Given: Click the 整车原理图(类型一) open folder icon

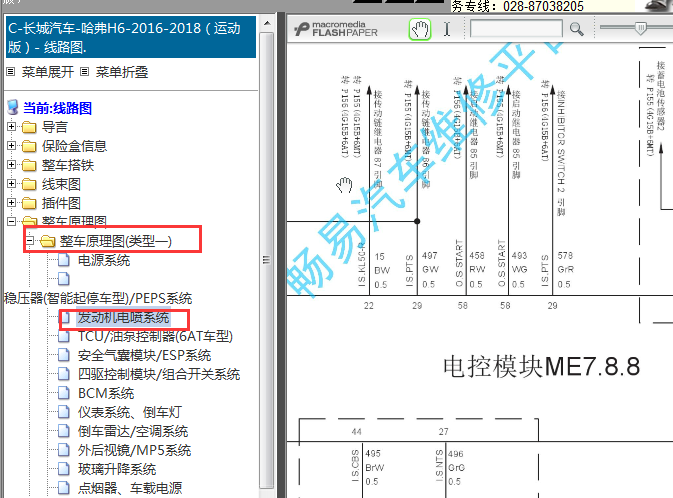Looking at the screenshot, I should [48, 241].
